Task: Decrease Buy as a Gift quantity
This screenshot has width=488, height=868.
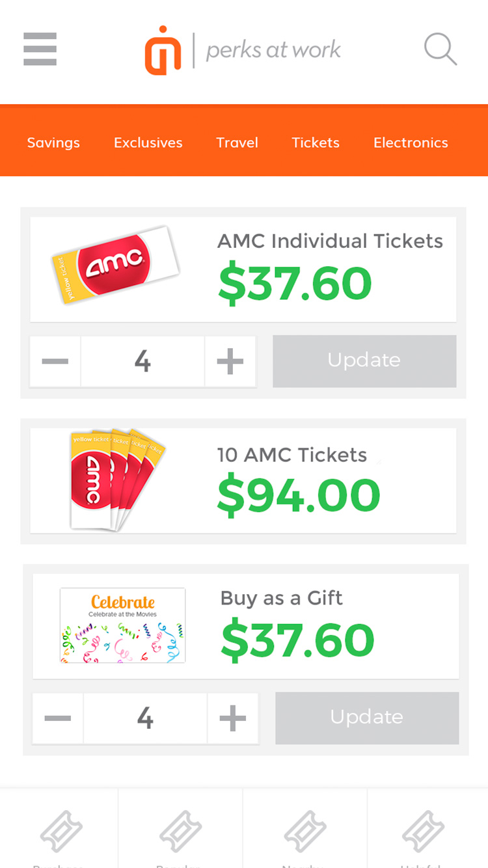Action: tap(58, 718)
